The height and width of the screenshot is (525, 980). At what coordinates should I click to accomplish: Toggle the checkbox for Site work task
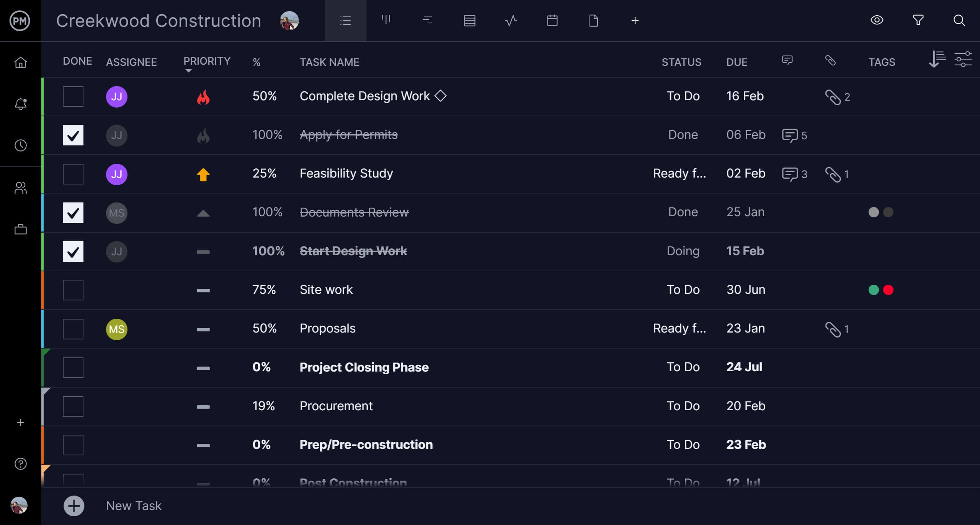pos(73,290)
